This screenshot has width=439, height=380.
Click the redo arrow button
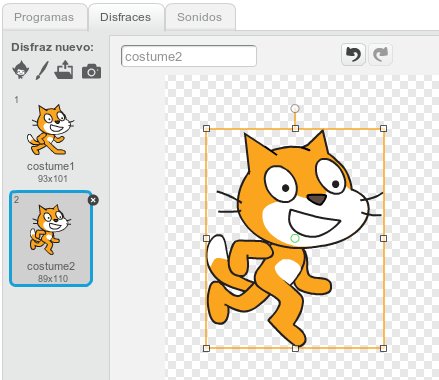[380, 54]
